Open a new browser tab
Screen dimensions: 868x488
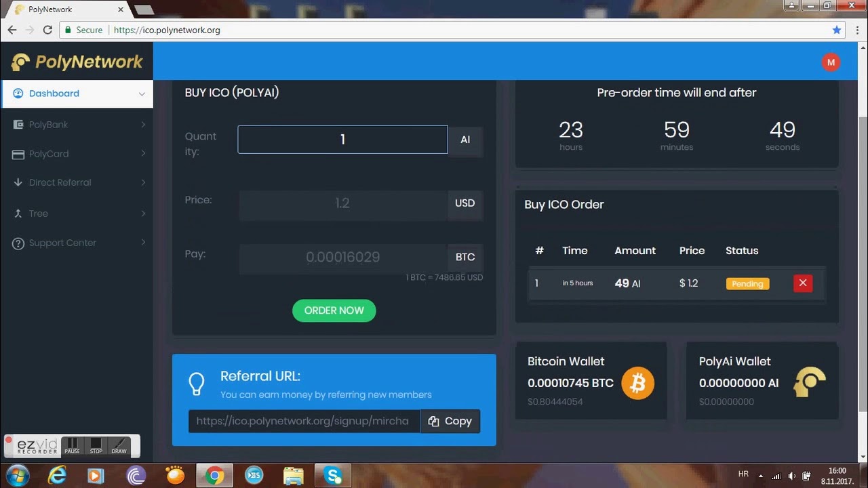[x=144, y=9]
